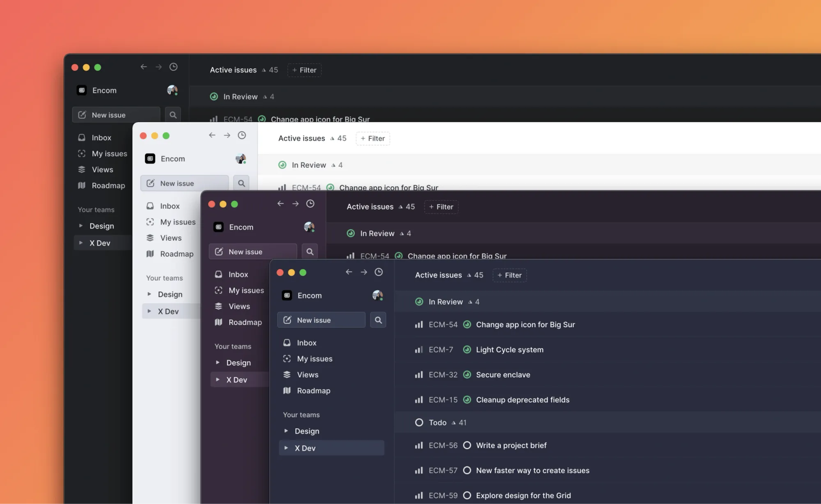Change In Review status of Secure enclave
This screenshot has width=821, height=504.
(x=467, y=375)
